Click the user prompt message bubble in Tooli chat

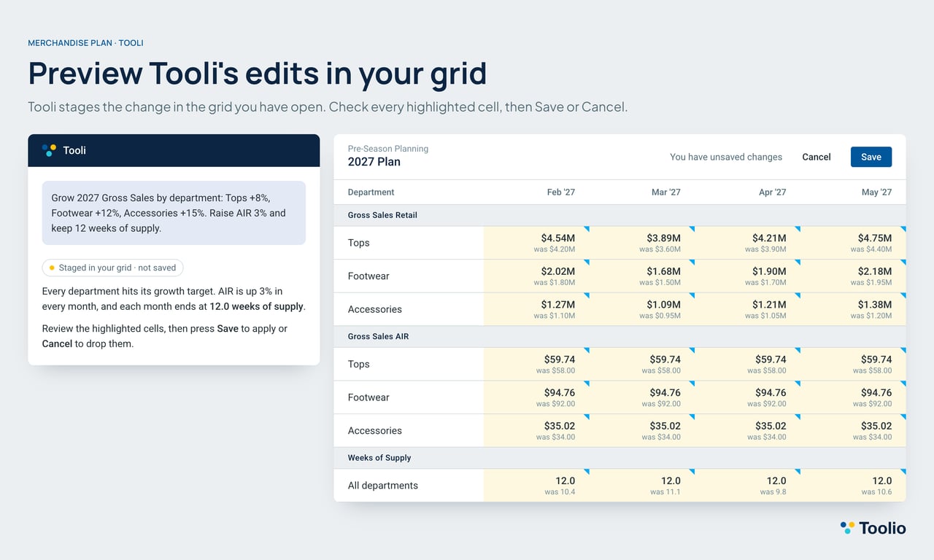[174, 213]
